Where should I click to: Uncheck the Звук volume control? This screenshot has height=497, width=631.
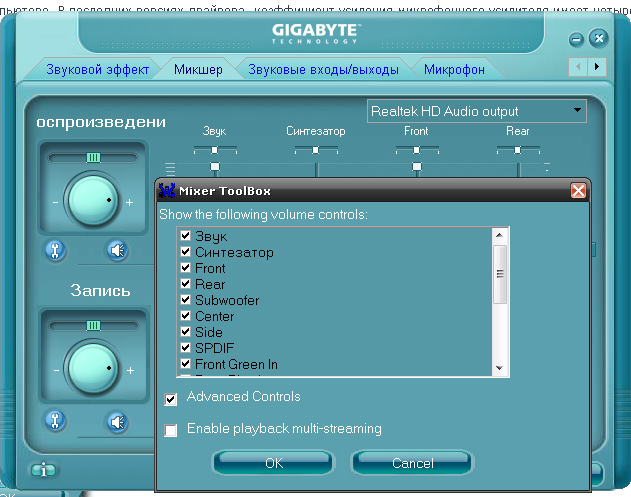tap(186, 235)
